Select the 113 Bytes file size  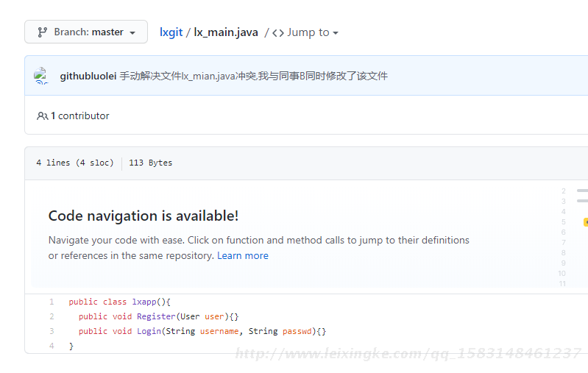[150, 163]
